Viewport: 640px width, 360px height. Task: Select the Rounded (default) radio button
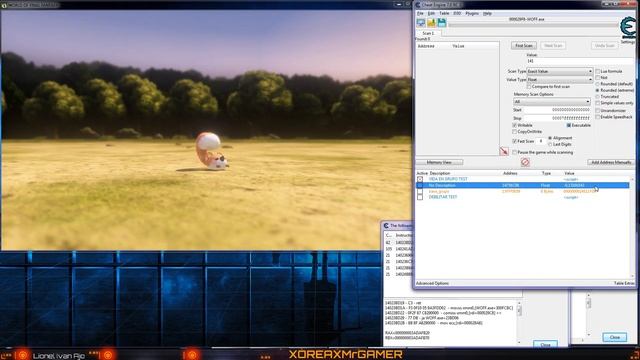pyautogui.click(x=598, y=84)
